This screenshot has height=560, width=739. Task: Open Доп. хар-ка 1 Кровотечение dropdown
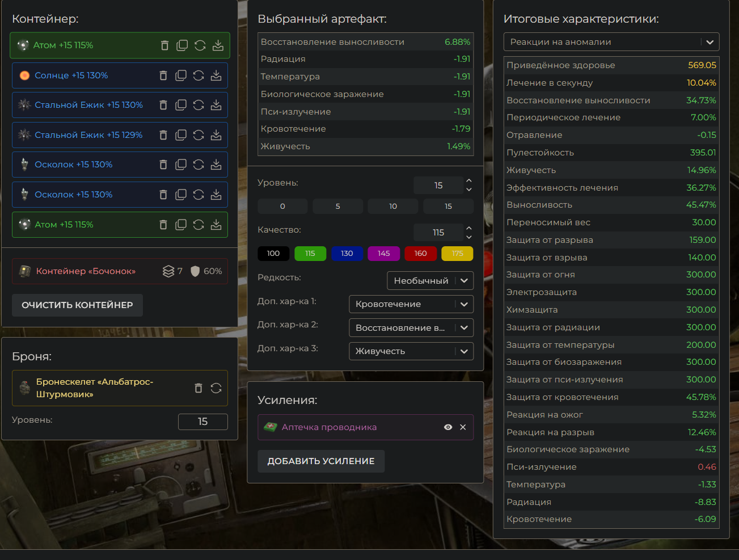point(411,304)
